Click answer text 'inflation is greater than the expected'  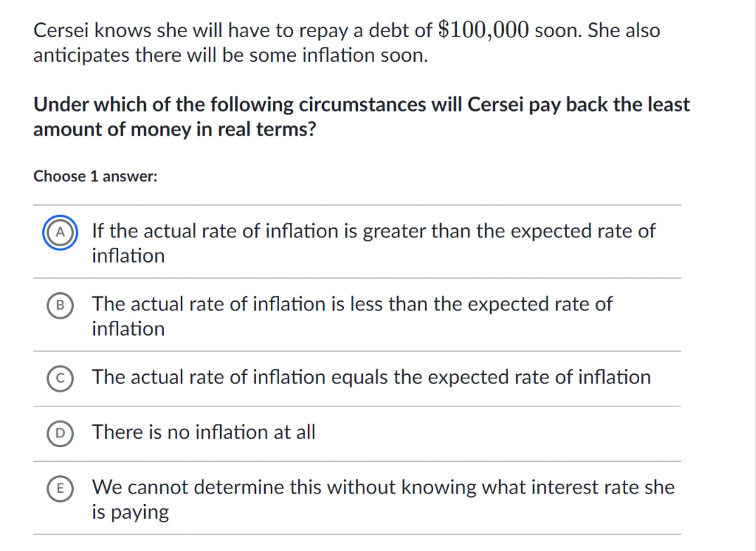[x=374, y=231]
